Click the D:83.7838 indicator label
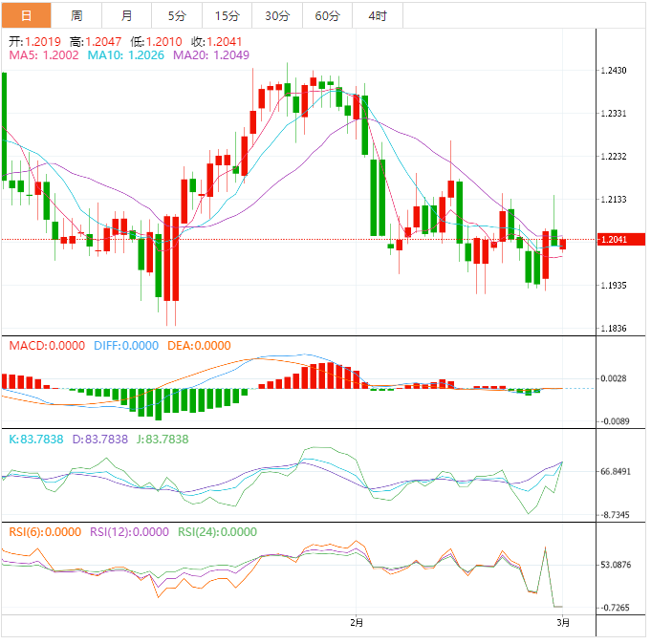The width and height of the screenshot is (651, 644). 100,439
